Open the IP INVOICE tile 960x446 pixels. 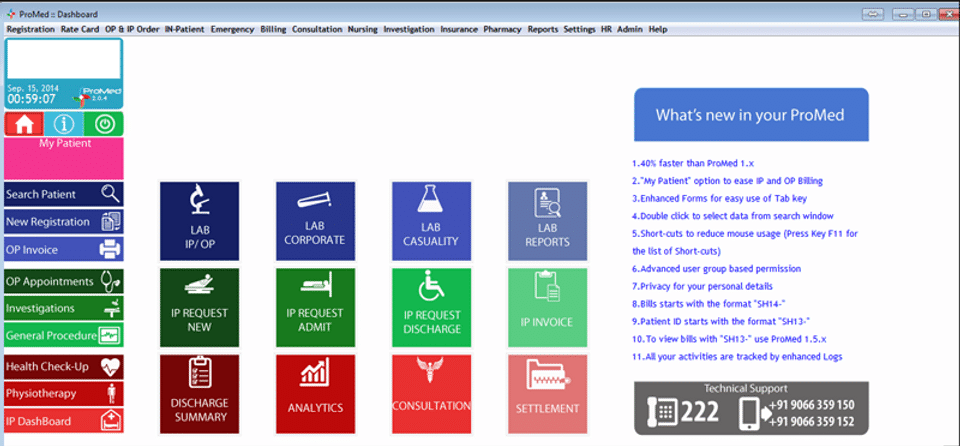click(x=547, y=308)
